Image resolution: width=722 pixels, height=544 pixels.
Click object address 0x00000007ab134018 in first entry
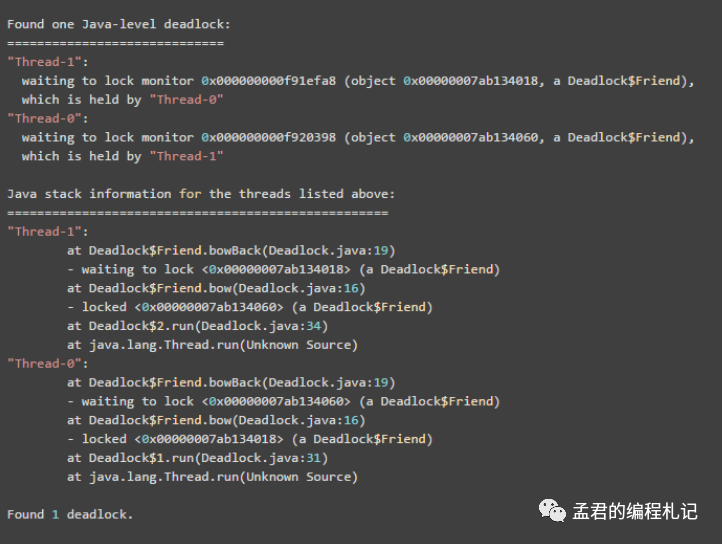(471, 81)
